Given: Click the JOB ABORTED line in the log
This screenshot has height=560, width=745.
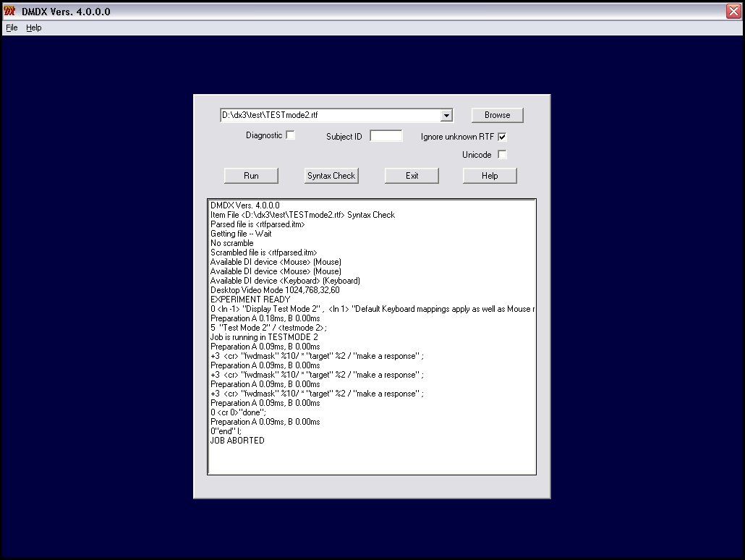Looking at the screenshot, I should 237,441.
